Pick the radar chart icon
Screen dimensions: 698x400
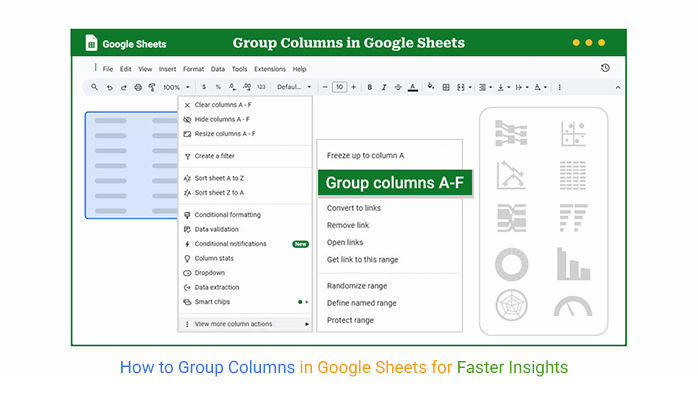[511, 305]
